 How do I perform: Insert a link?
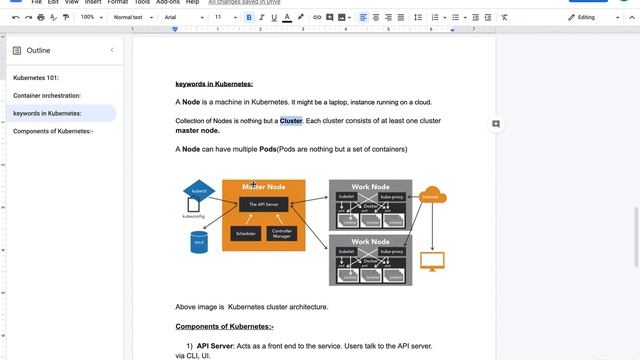317,18
